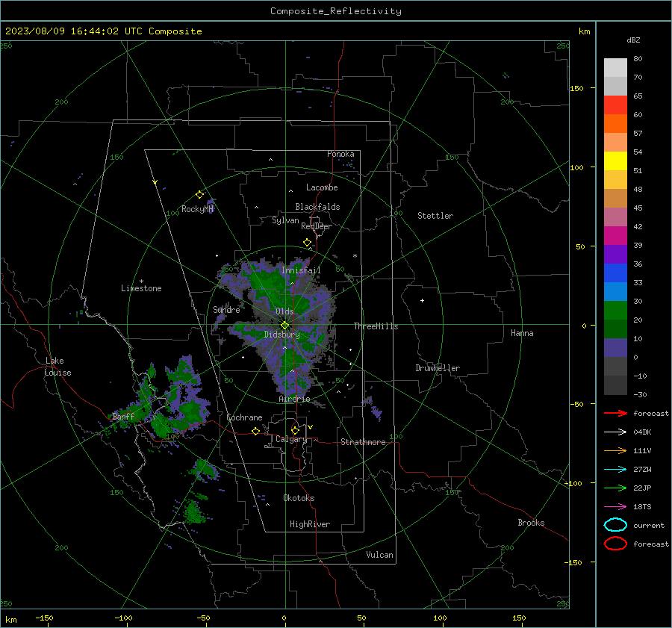
Task: Click the yellow diamond marker at Didsbury radar center
Action: click(284, 326)
